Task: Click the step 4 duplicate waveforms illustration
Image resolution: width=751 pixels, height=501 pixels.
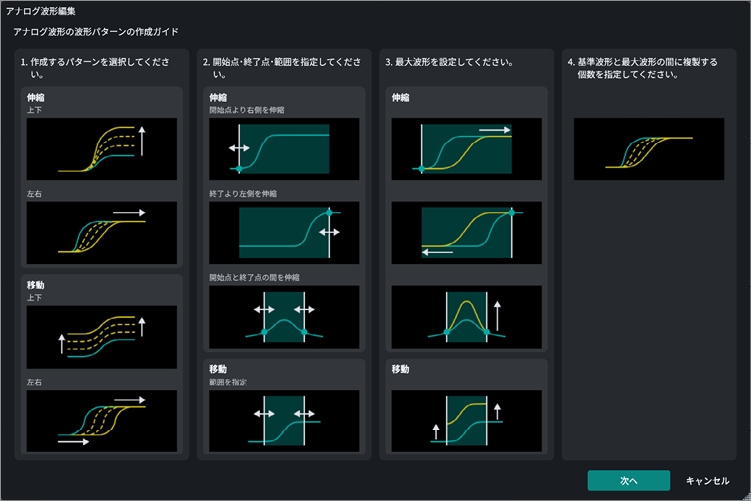Action: click(649, 149)
